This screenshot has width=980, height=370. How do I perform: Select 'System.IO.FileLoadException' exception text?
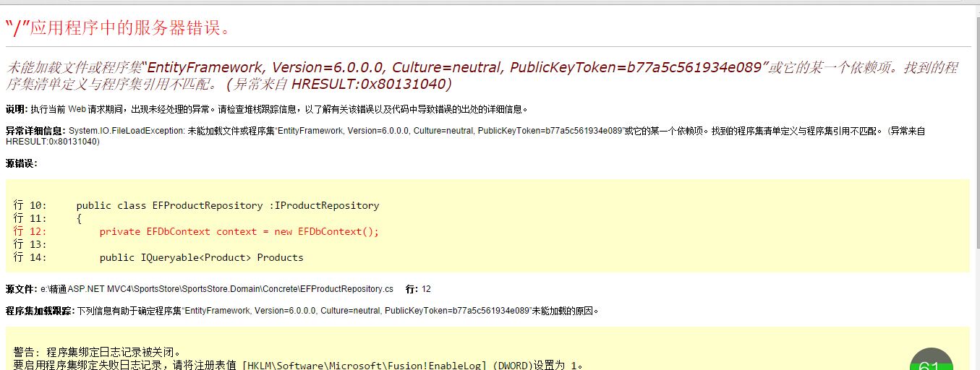coord(126,132)
